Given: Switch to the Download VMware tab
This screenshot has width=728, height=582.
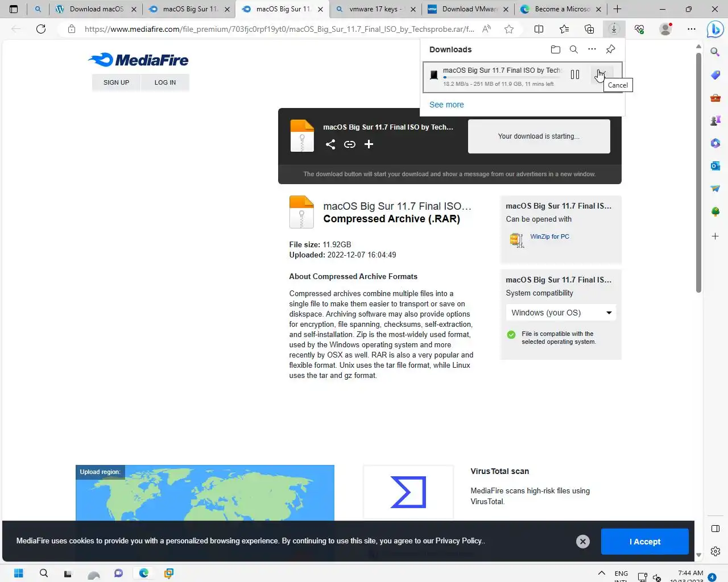Looking at the screenshot, I should pos(468,9).
